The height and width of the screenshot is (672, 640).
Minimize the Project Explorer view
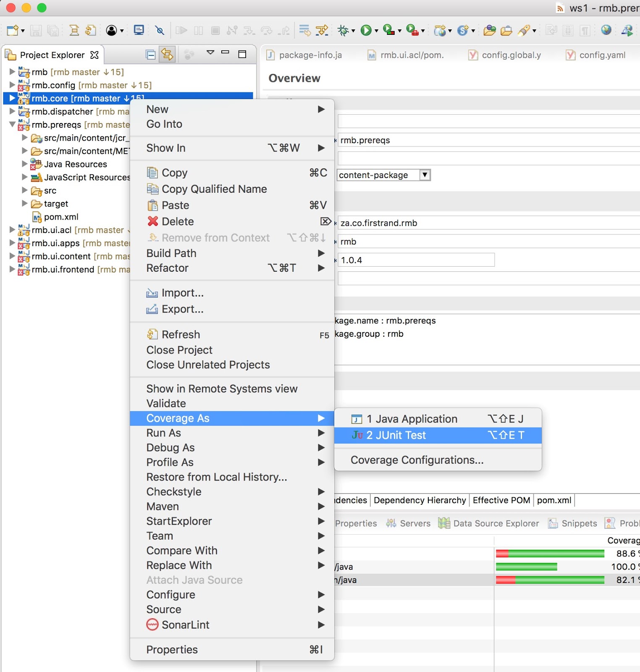pyautogui.click(x=226, y=52)
